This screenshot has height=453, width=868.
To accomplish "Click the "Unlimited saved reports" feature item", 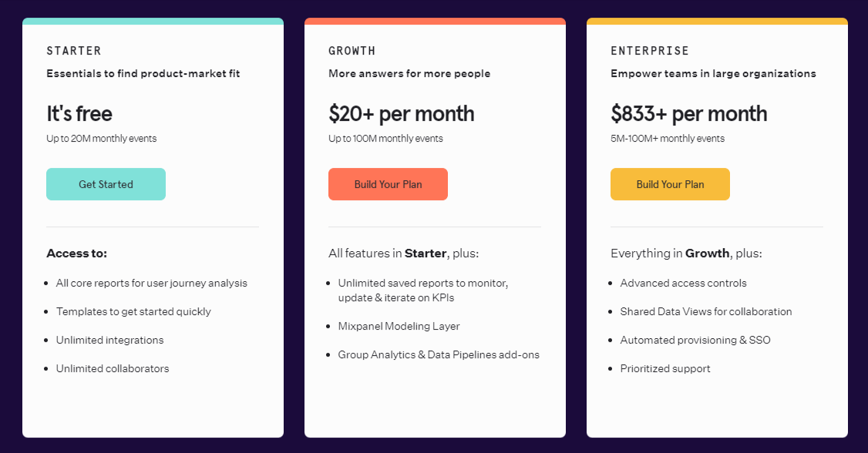I will coord(422,290).
